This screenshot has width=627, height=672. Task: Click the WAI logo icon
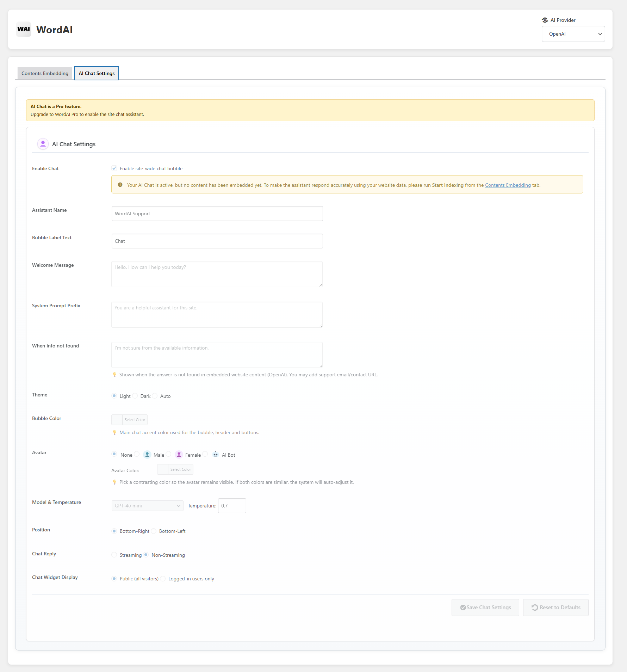(24, 29)
